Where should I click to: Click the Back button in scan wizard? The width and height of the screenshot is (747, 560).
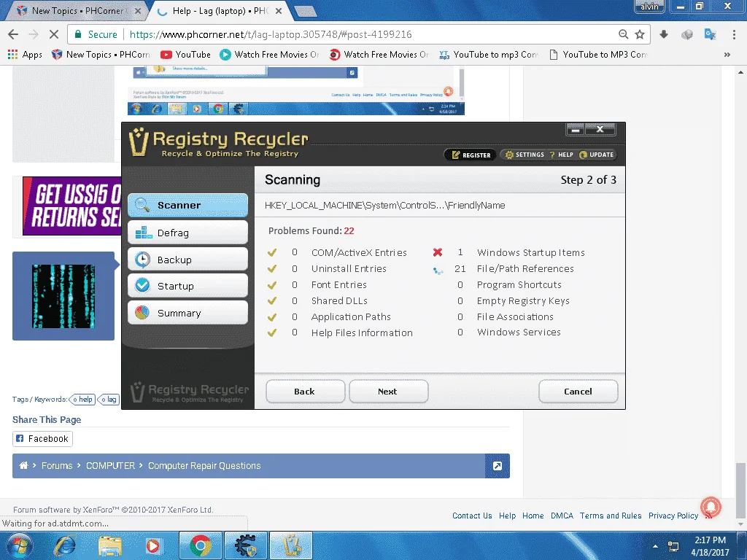305,392
